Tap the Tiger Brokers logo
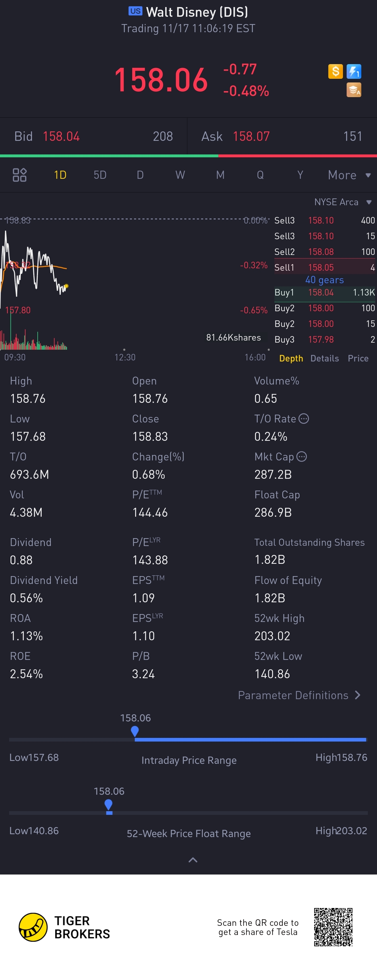The width and height of the screenshot is (377, 980). 34,927
